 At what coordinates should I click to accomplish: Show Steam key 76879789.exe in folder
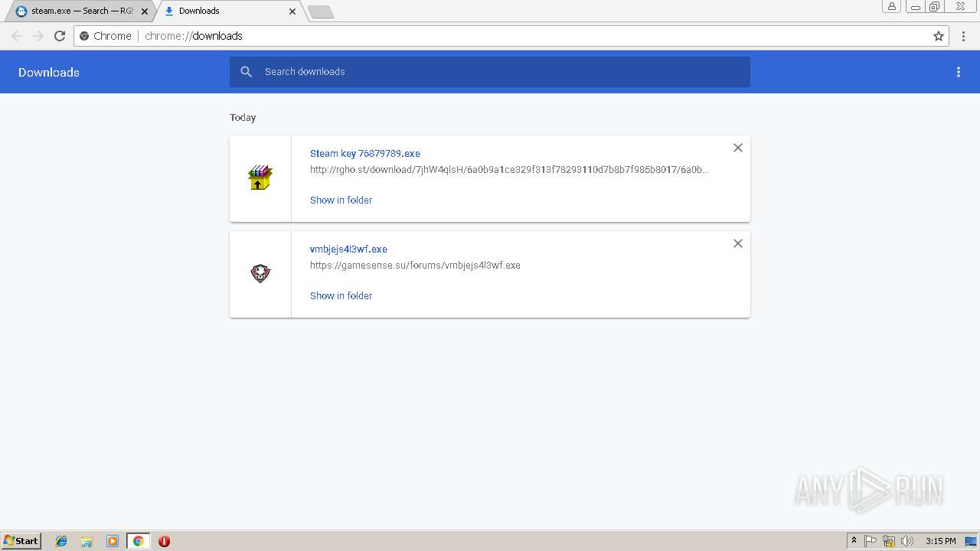tap(341, 200)
